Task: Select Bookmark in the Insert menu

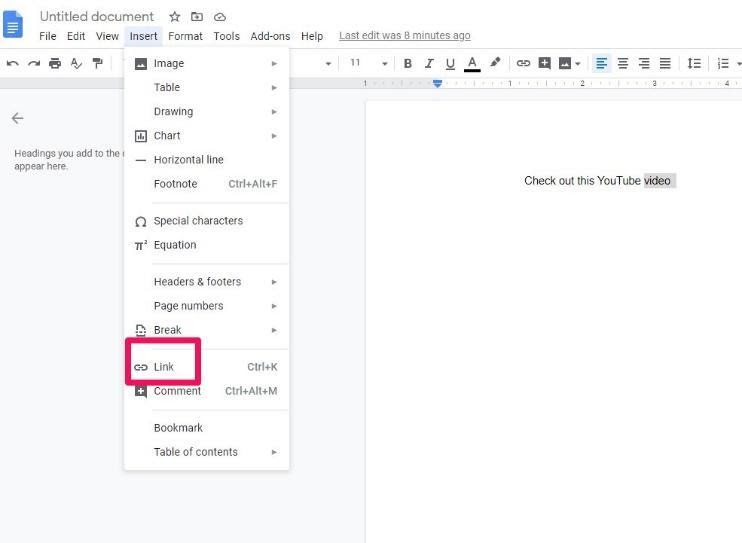Action: (x=178, y=428)
